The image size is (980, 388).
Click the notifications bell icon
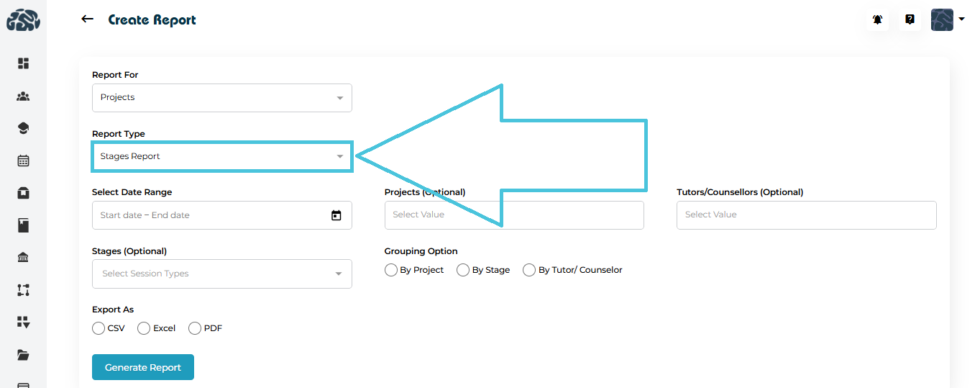[x=877, y=20]
